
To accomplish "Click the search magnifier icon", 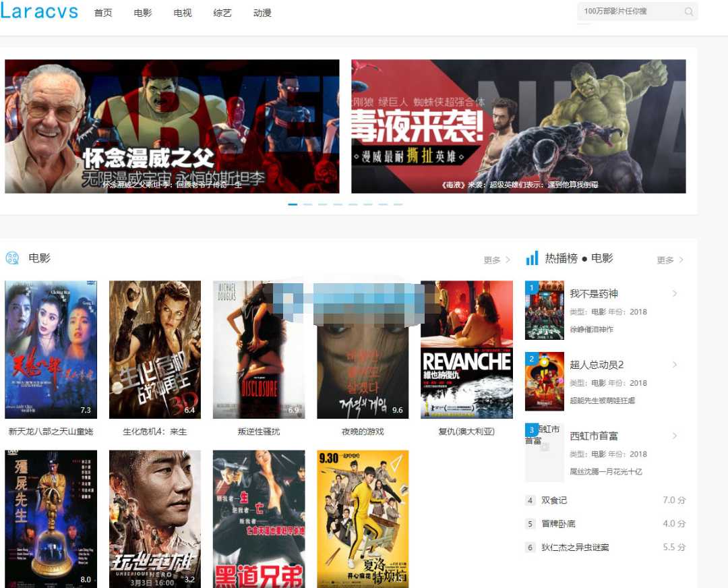I will coord(688,11).
